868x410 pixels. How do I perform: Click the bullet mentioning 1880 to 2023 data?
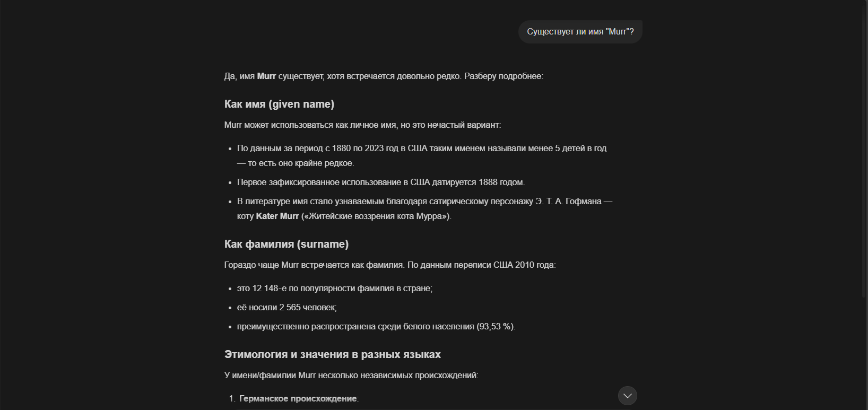tap(421, 149)
